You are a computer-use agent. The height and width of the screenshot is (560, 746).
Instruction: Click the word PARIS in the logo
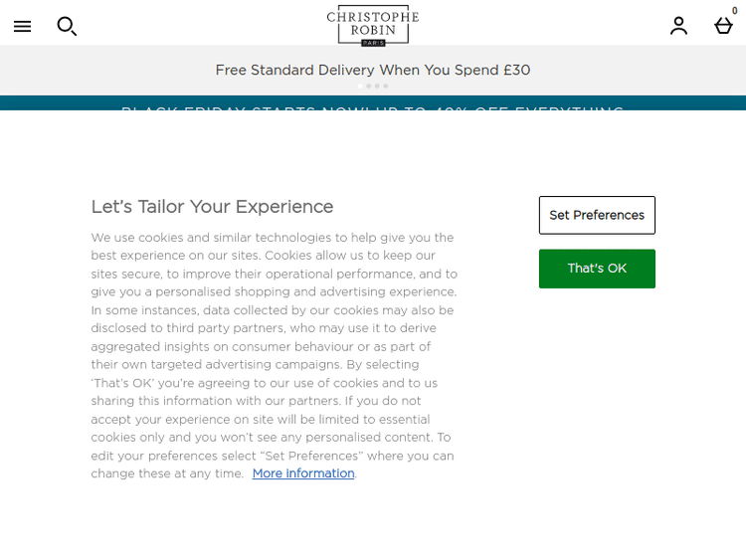[373, 43]
